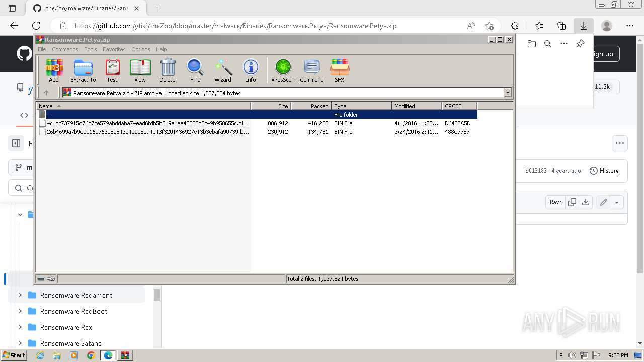This screenshot has width=644, height=362.
Task: Open Internet Explorer from taskbar
Action: (x=40, y=355)
